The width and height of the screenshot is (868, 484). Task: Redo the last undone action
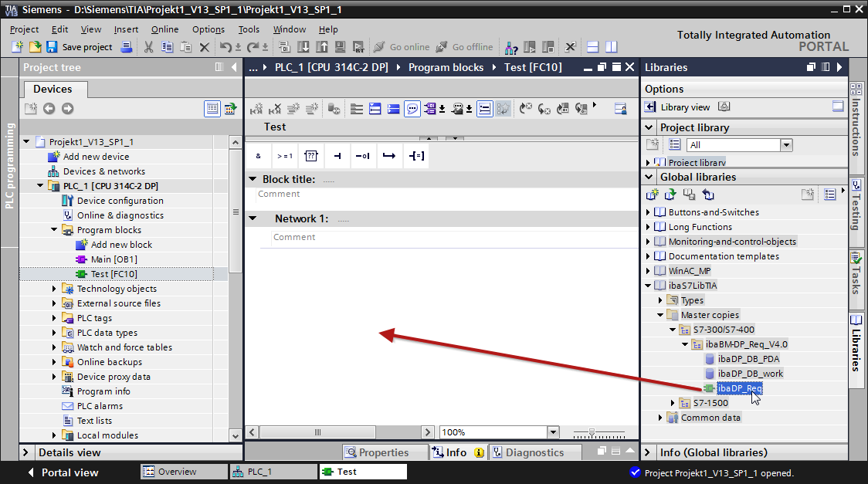click(253, 47)
